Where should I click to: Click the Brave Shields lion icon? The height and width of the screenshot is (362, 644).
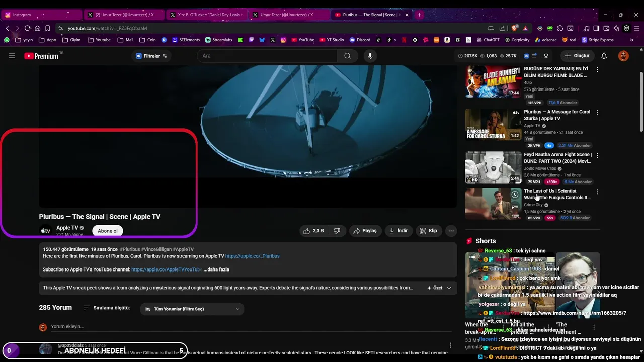514,28
